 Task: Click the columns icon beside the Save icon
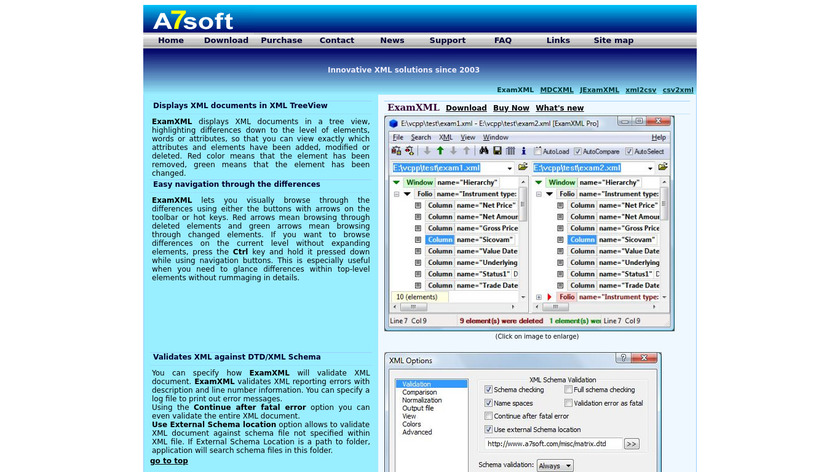(511, 151)
